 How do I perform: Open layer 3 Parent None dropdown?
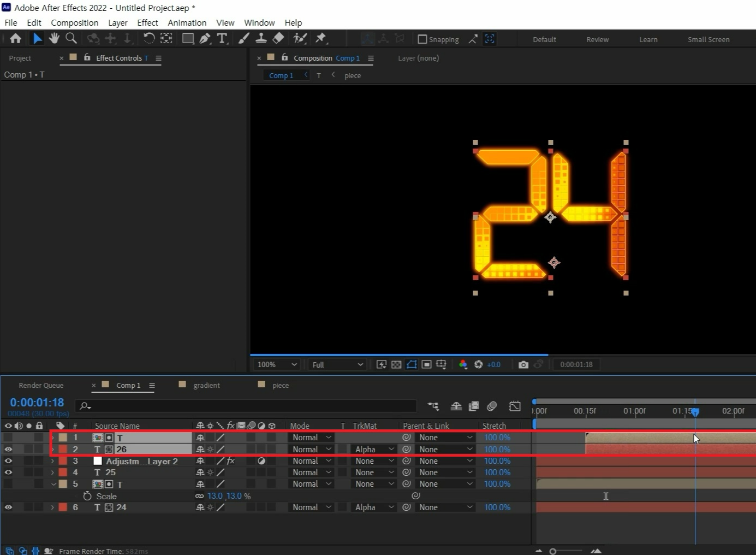point(445,461)
